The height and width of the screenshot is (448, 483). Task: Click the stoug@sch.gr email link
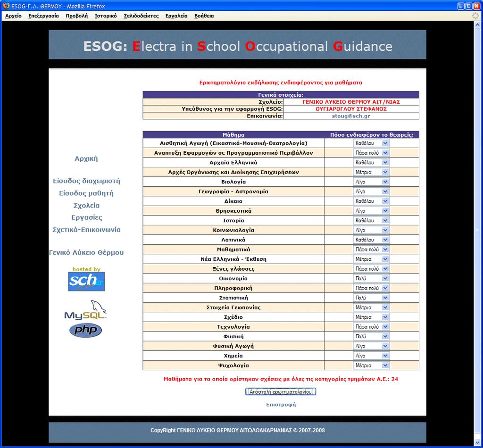[351, 116]
